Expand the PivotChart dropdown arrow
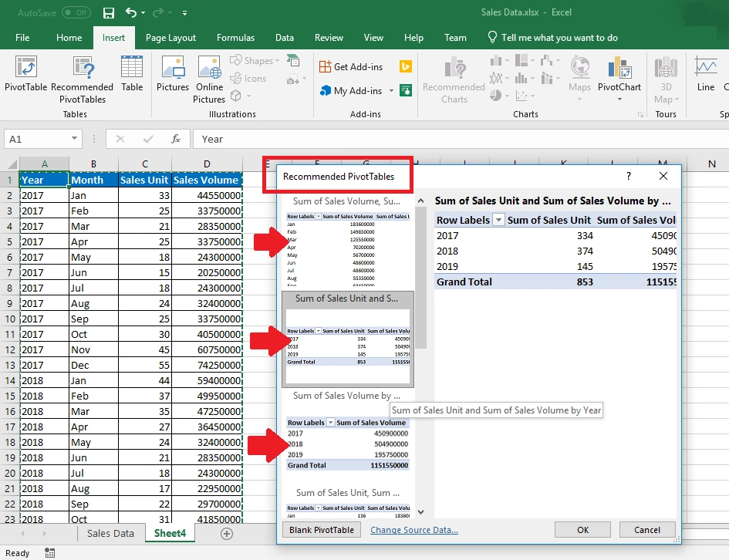This screenshot has width=729, height=560. click(x=619, y=99)
